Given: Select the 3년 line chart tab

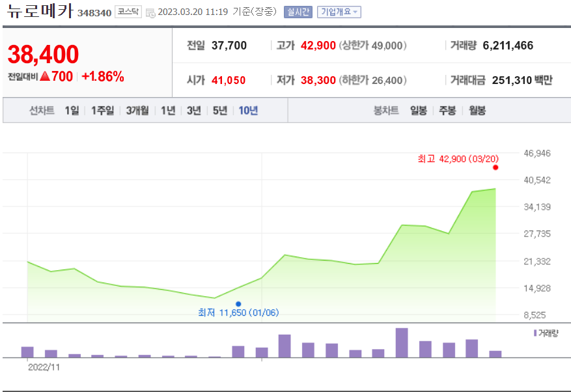Looking at the screenshot, I should [x=194, y=111].
